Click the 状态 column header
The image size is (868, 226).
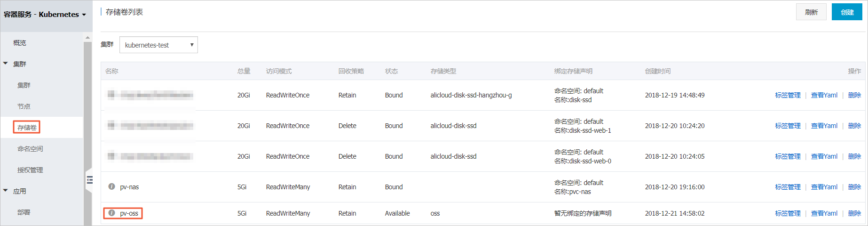point(392,71)
